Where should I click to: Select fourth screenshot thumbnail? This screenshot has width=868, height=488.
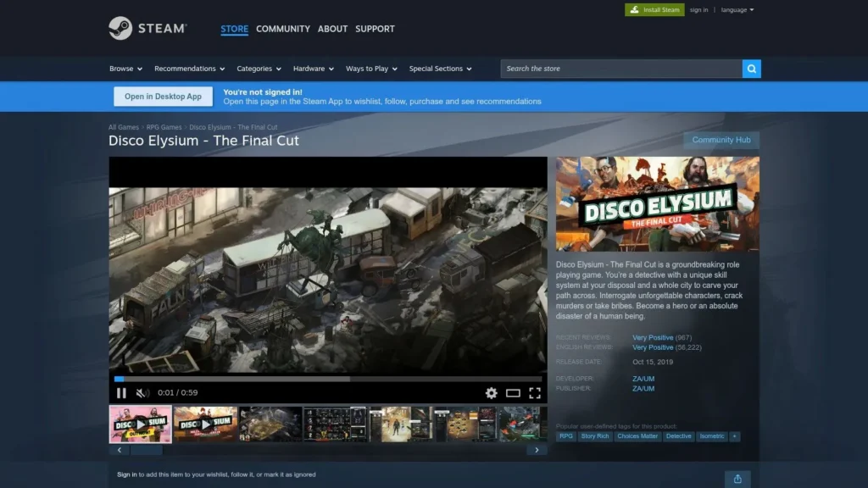pyautogui.click(x=335, y=424)
